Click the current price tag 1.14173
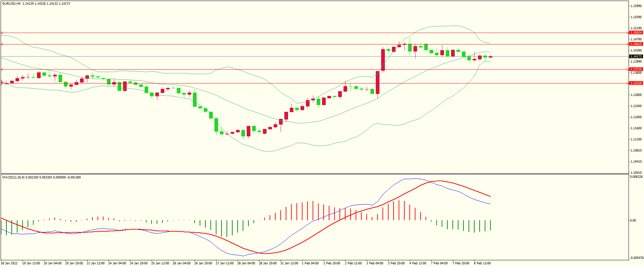Screen dimensions: 644x267 636,57
